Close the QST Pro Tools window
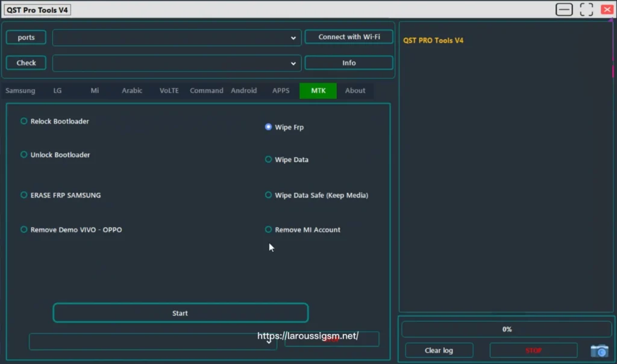The height and width of the screenshot is (364, 617). [x=607, y=10]
